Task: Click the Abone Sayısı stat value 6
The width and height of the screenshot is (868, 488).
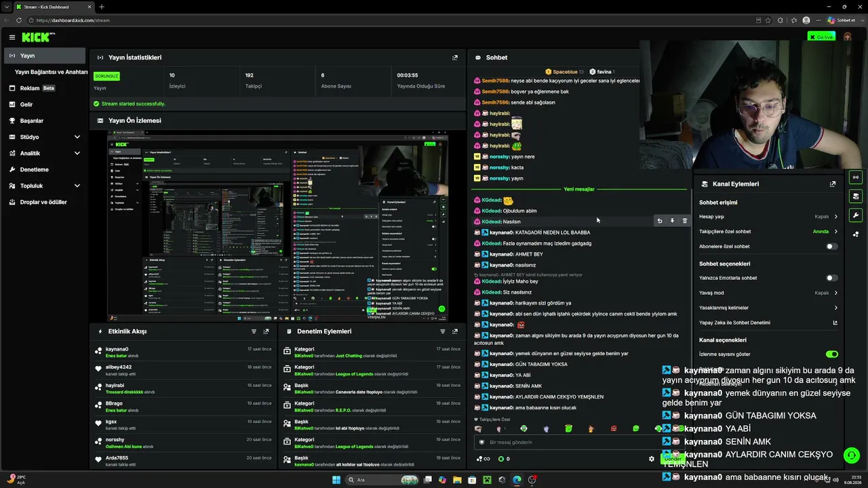Action: 323,75
